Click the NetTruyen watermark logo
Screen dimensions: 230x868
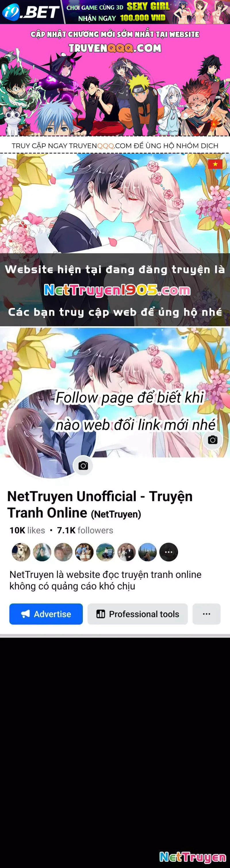tap(193, 857)
